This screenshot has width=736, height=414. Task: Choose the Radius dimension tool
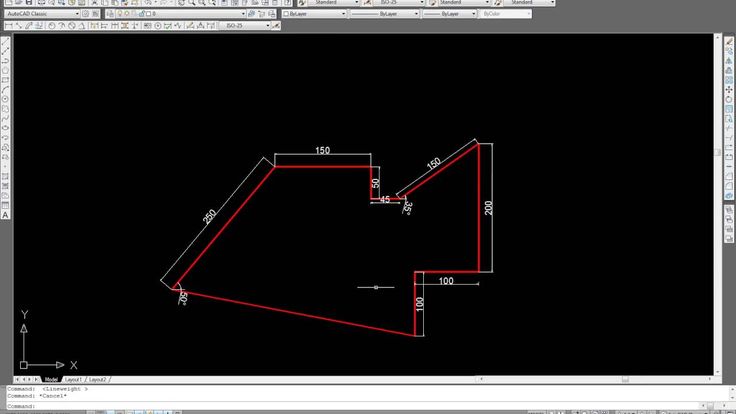click(52, 25)
